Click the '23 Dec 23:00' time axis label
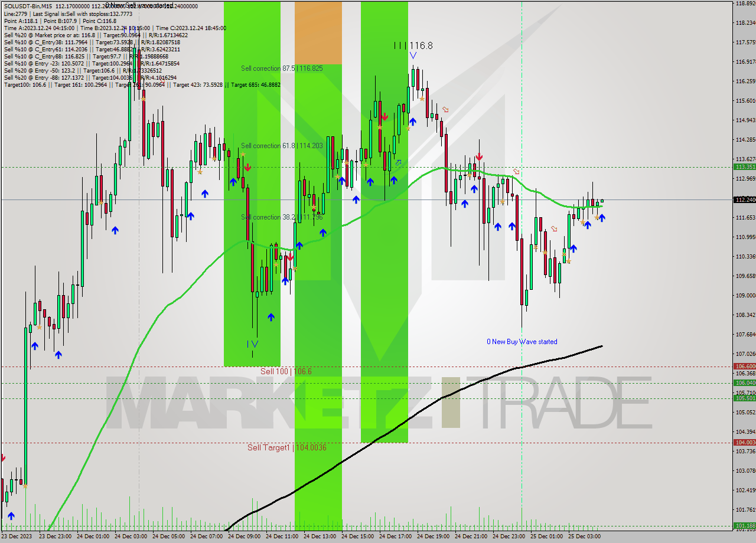Image resolution: width=756 pixels, height=543 pixels. (x=55, y=537)
